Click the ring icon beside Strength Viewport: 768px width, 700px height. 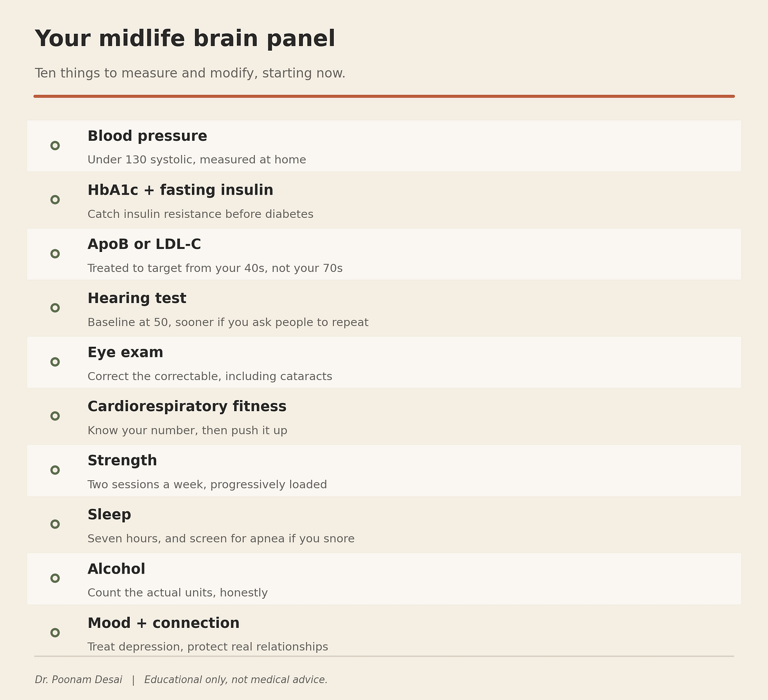coord(55,470)
